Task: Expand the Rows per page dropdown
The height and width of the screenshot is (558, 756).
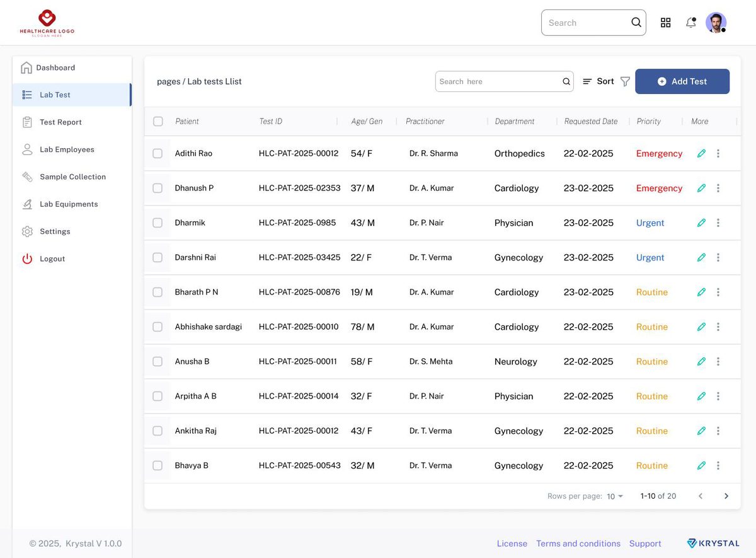Action: click(615, 496)
